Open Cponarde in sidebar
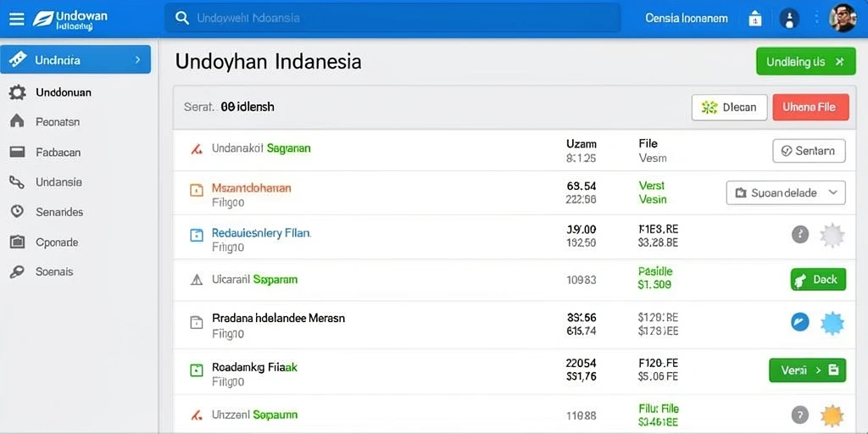Viewport: 868px width, 434px height. 57,242
